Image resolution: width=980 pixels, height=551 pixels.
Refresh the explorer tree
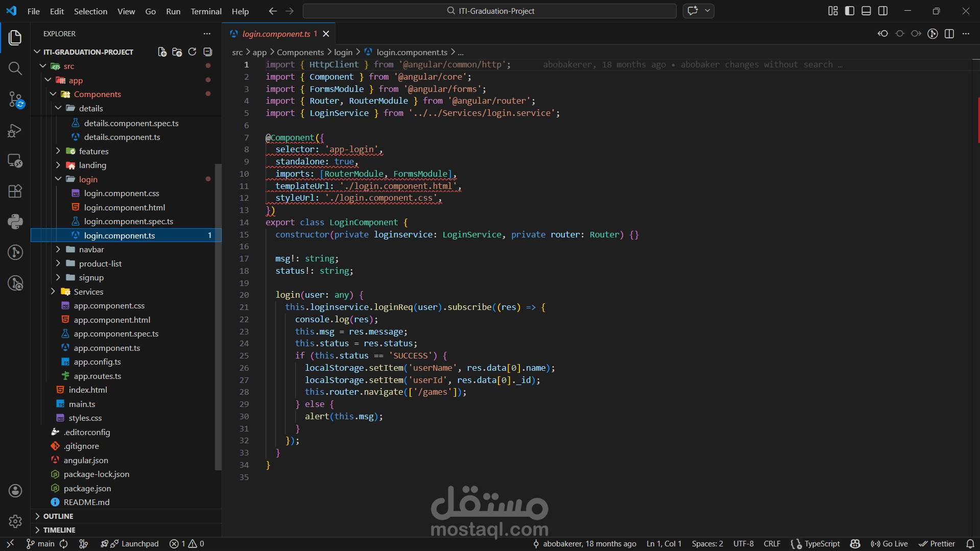(x=192, y=52)
